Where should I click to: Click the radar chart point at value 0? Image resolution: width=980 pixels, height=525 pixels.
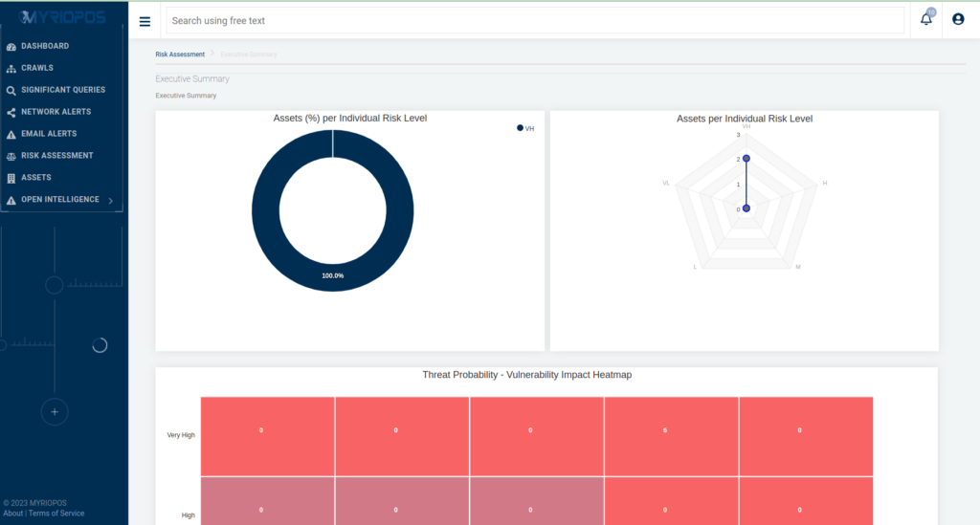click(x=746, y=208)
